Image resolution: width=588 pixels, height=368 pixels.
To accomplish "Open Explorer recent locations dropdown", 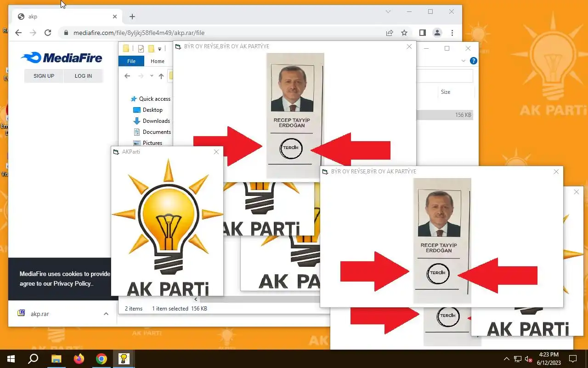I will click(x=152, y=76).
